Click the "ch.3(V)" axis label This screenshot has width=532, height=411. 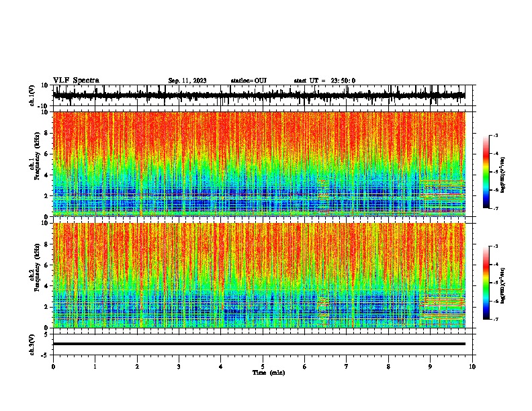pyautogui.click(x=32, y=345)
